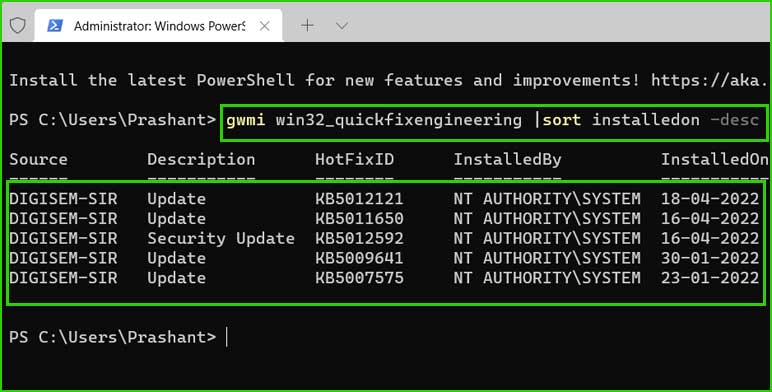The width and height of the screenshot is (772, 392).
Task: Click DIGISEM-SIR in the KB5012592 row
Action: [64, 238]
